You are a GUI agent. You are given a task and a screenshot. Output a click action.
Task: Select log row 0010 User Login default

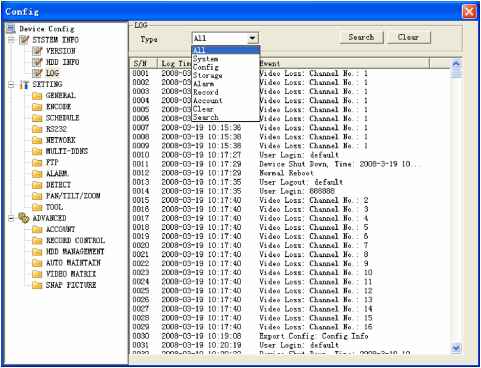coord(289,155)
